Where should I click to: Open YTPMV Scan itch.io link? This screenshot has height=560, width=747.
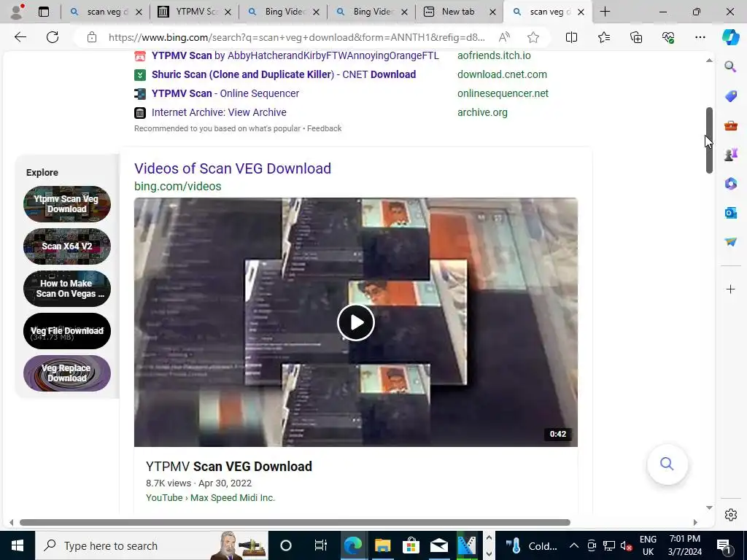tap(295, 55)
